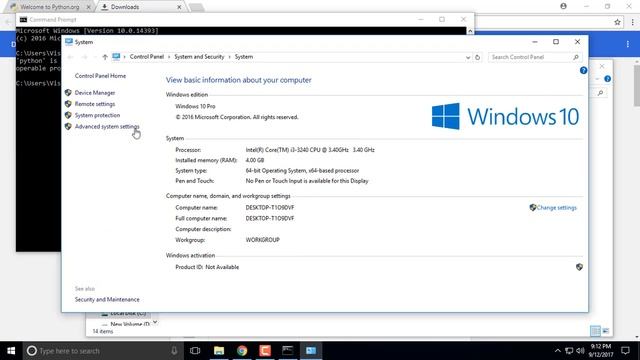Click Cortana microphone icon
Image resolution: width=640 pixels, height=360 pixels.
point(174,351)
